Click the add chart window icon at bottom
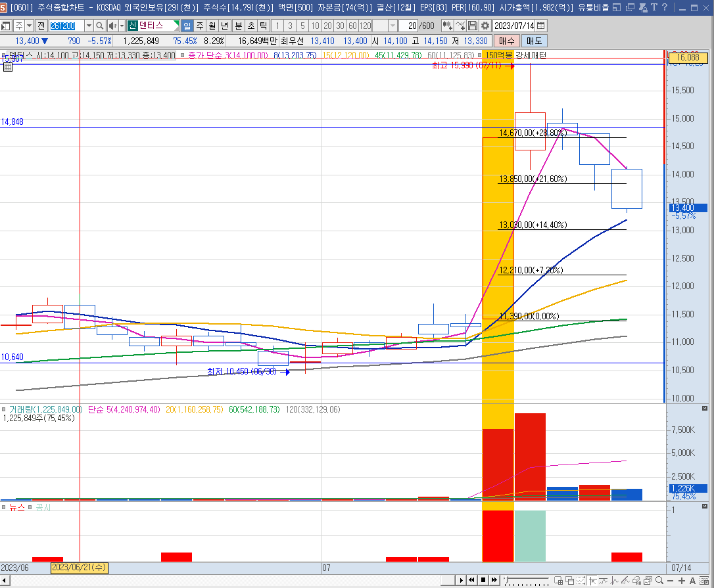 pos(559,580)
